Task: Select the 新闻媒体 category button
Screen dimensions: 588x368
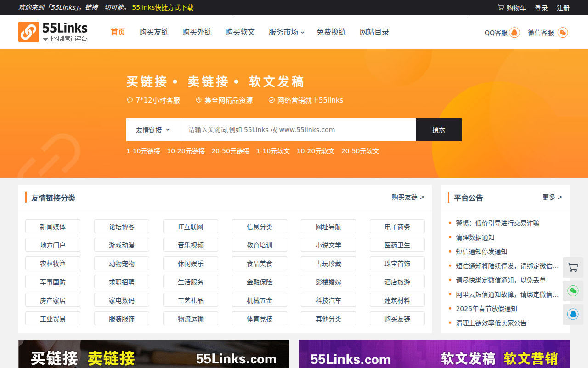Action: 53,226
